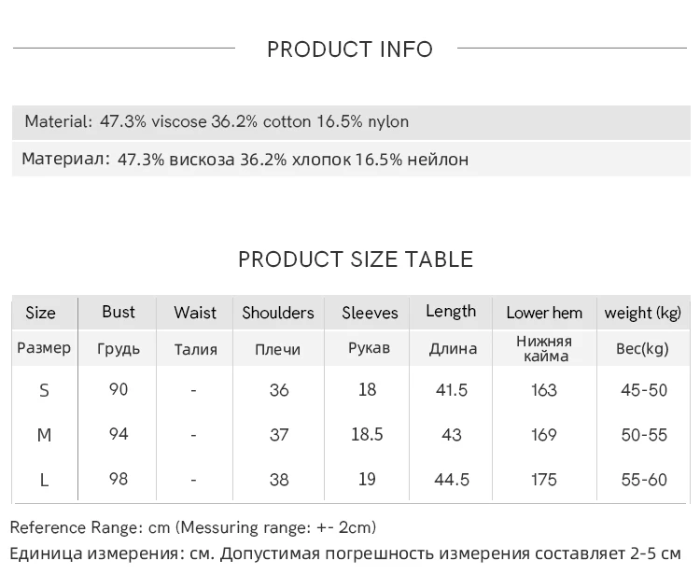700x588 pixels.
Task: Click the Shoulders column header
Action: tap(278, 313)
